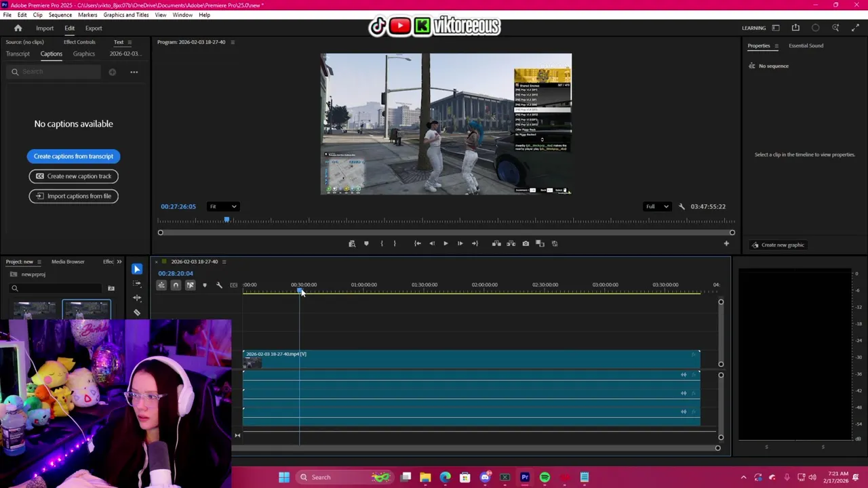Toggle Snap in timeline

pyautogui.click(x=176, y=285)
